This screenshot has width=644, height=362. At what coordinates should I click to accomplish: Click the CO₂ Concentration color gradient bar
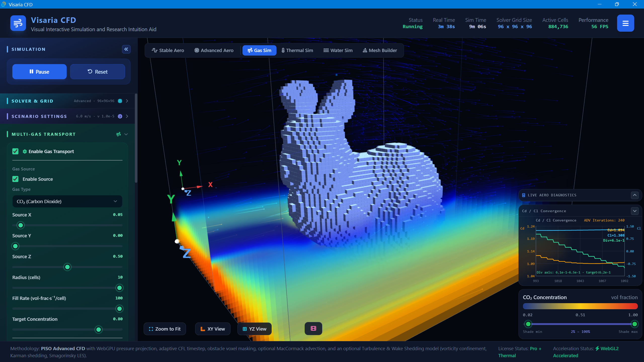click(x=580, y=306)
